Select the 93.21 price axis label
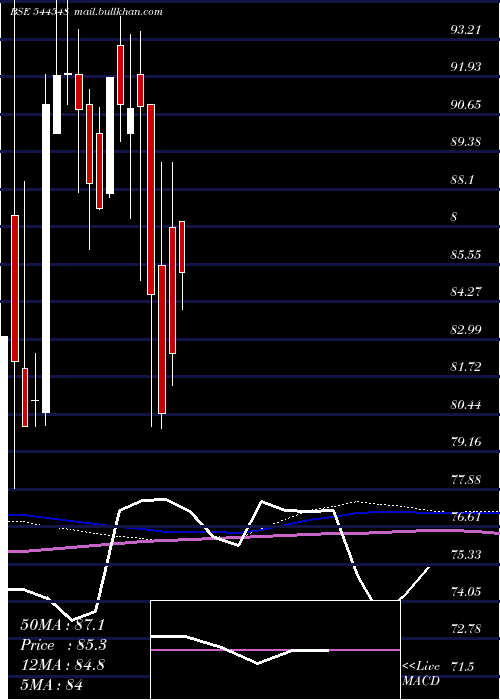500x700 pixels. [x=466, y=30]
